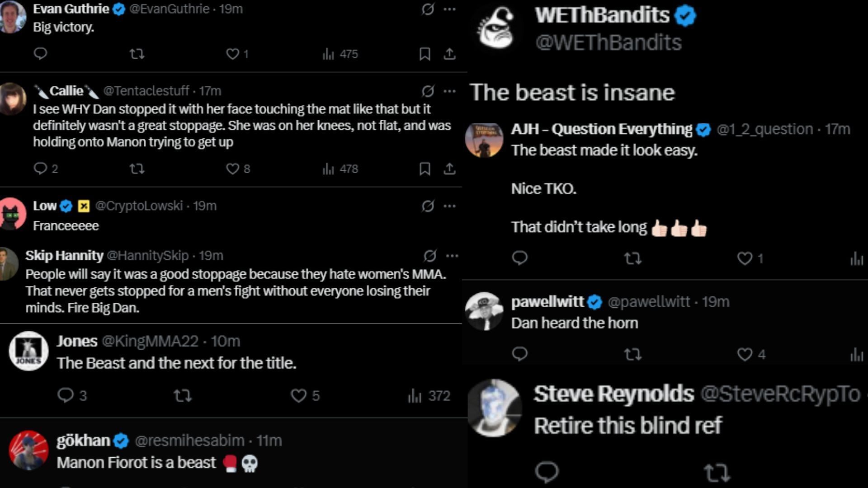Click Grok icon on Callie's tweet

[x=428, y=91]
